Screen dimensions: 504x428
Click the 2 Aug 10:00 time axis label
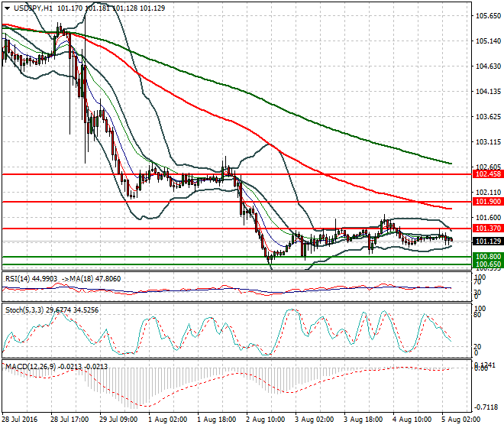click(265, 420)
